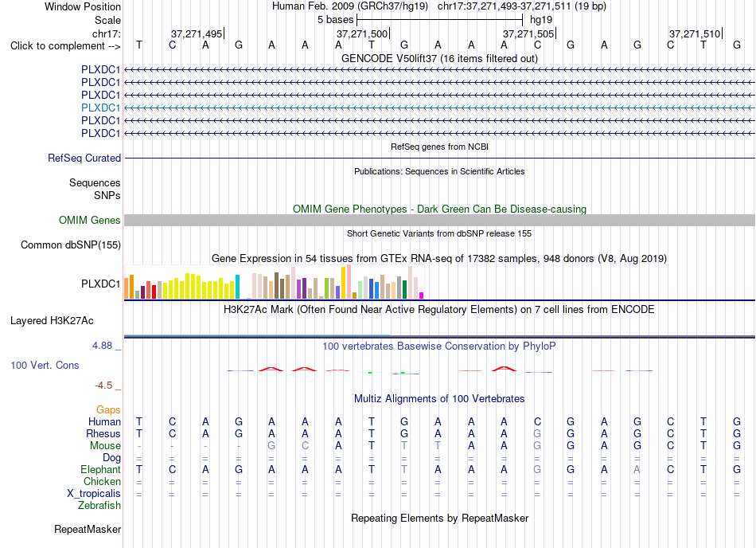Click the Zebrafish alignment row label
Image resolution: width=756 pixels, height=548 pixels.
[x=99, y=506]
